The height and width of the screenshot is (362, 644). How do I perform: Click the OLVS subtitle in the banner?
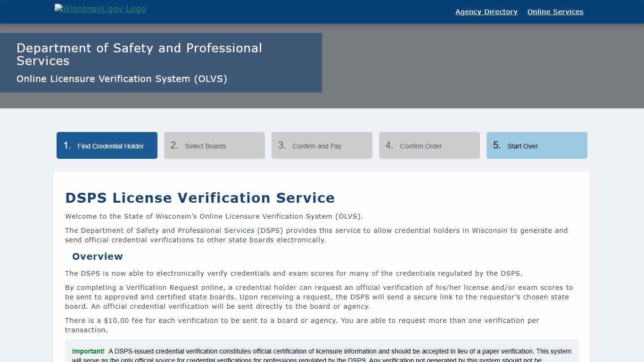(122, 79)
